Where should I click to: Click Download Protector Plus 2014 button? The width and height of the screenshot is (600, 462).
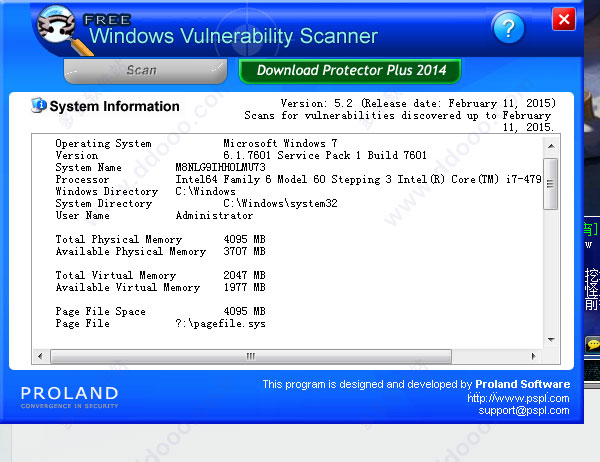click(x=350, y=71)
